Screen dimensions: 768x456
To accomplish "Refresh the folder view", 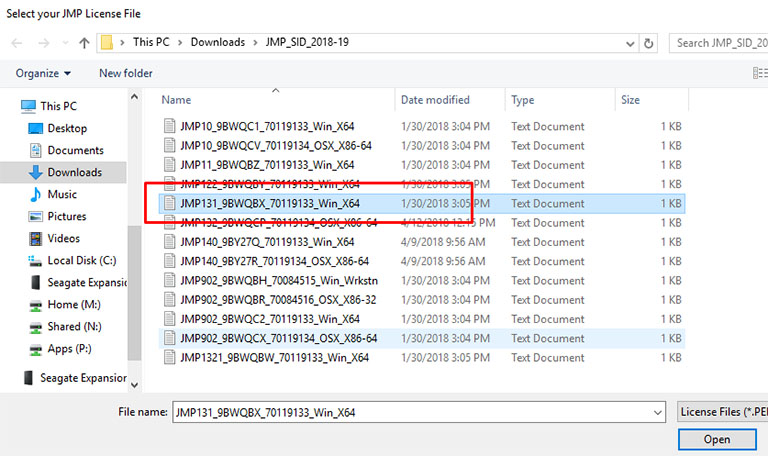I will click(648, 44).
